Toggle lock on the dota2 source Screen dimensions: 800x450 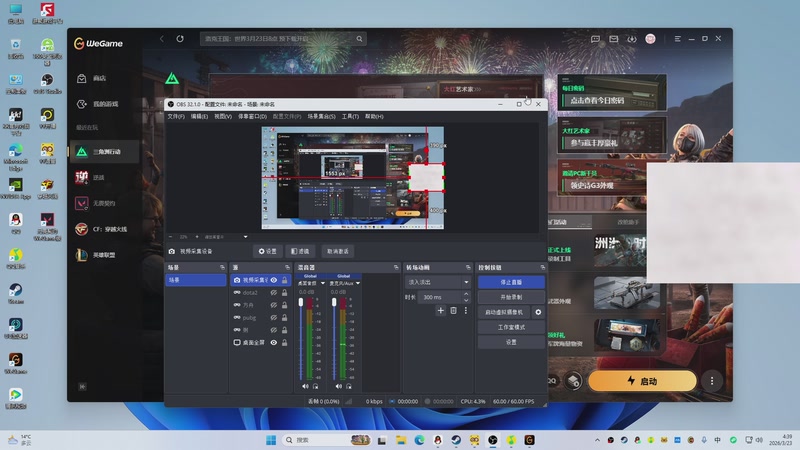tap(284, 293)
